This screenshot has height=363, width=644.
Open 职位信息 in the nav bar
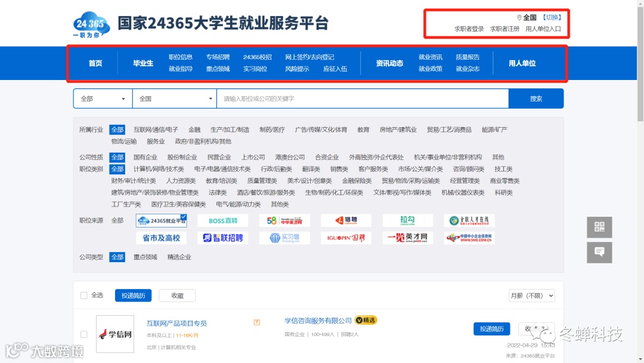180,57
